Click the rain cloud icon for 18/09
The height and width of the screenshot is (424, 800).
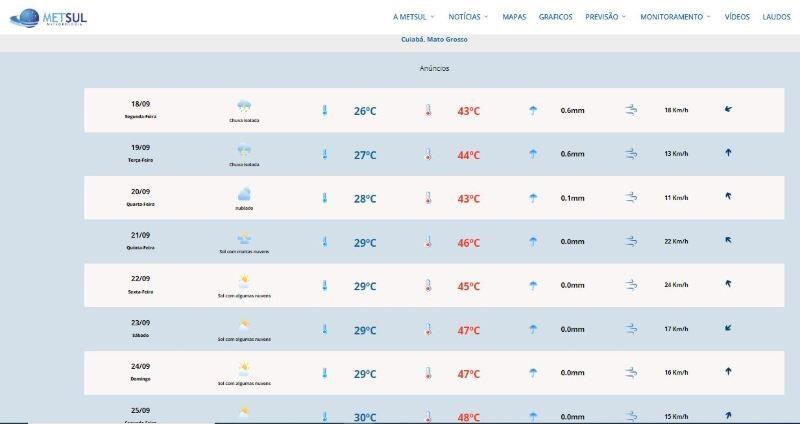(x=243, y=106)
